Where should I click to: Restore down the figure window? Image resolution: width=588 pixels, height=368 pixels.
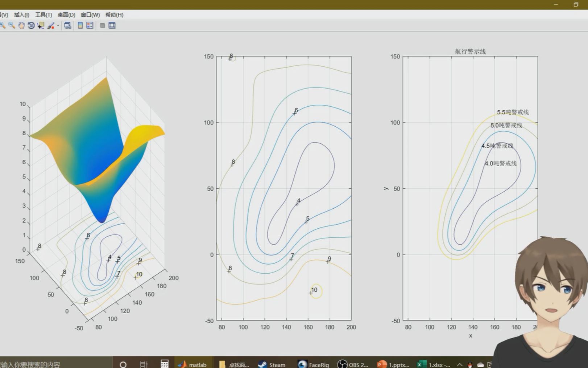tap(576, 4)
